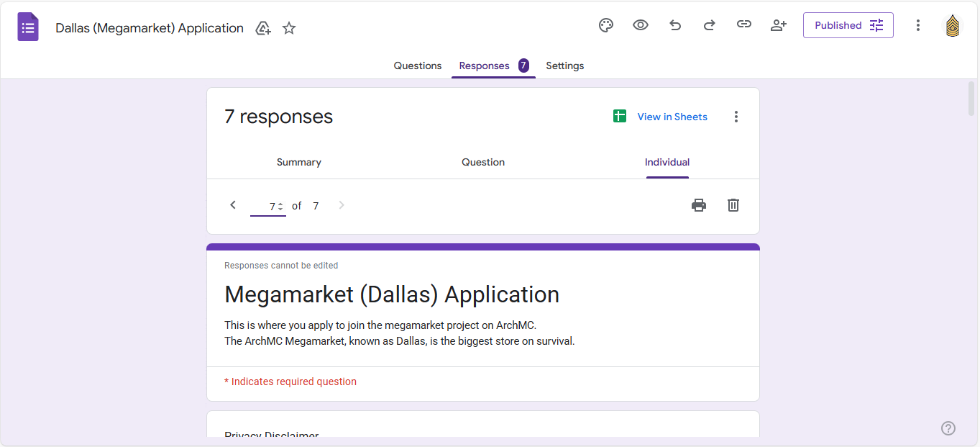Add collaborators with person-plus icon
Viewport: 980px width, 447px height.
pos(779,25)
